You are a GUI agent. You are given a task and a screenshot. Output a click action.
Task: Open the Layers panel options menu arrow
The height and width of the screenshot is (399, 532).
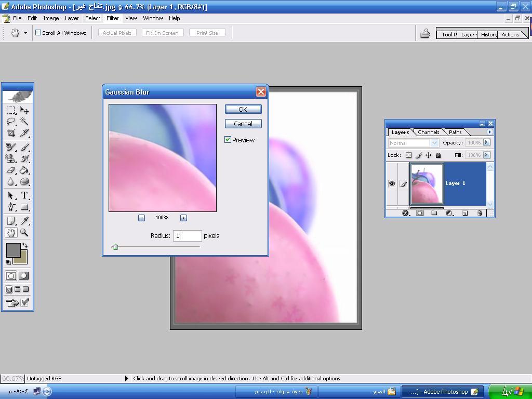[x=489, y=132]
